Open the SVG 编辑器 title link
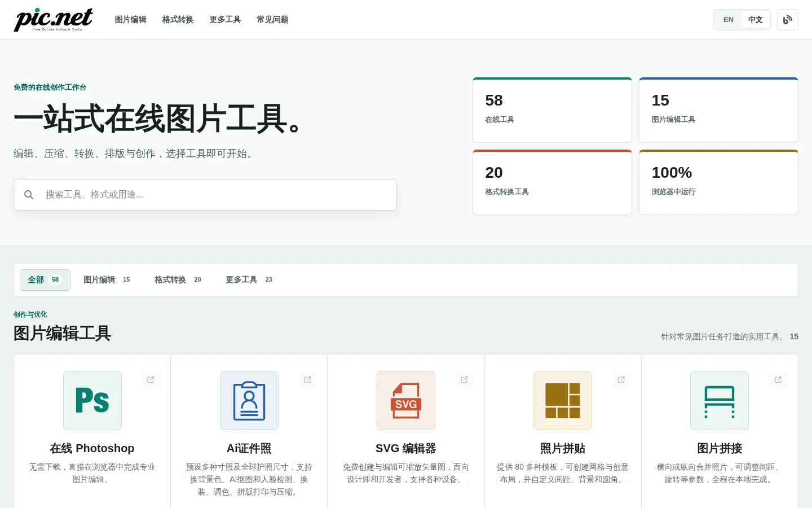 pos(406,448)
